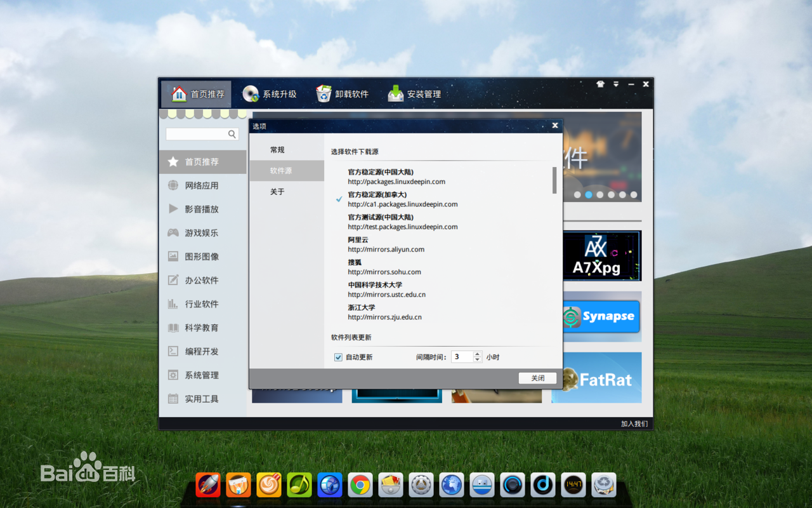Open the Synapse app thumbnail

602,317
